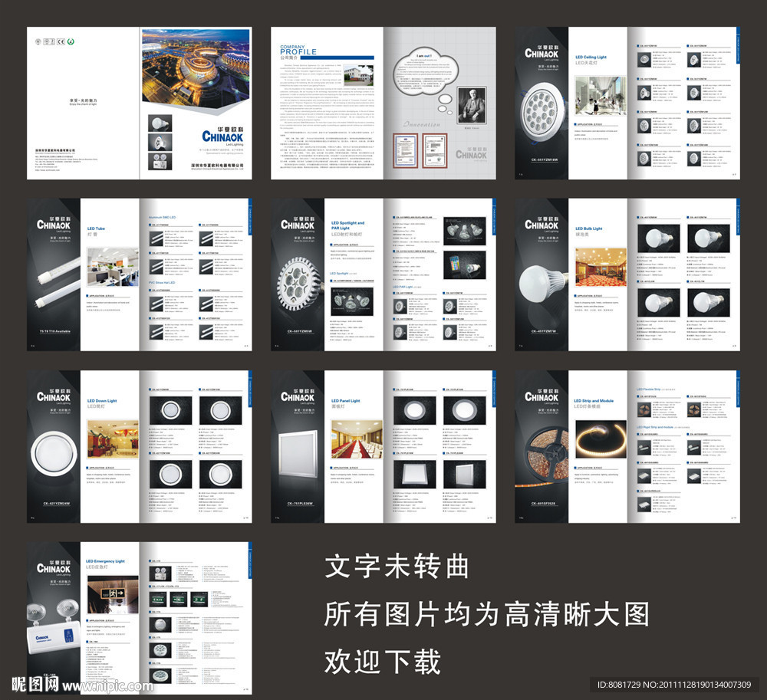Select the twin-head emergency light product image
Viewport: 767px width, 700px height.
point(54,627)
